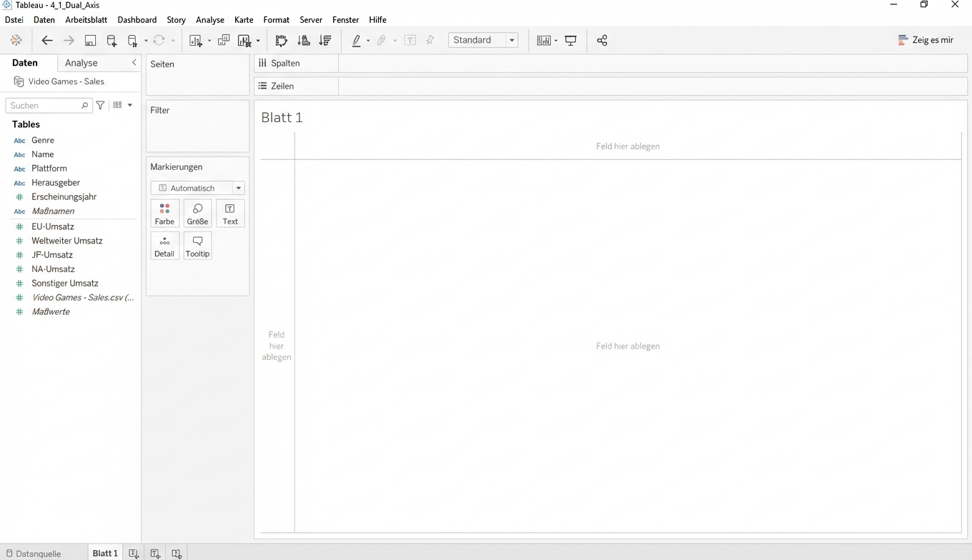Image resolution: width=972 pixels, height=560 pixels.
Task: Switch to the Datenquelle tab
Action: 38,553
